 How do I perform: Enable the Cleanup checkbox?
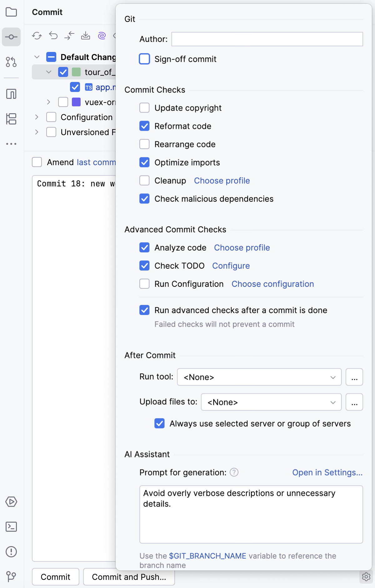144,180
